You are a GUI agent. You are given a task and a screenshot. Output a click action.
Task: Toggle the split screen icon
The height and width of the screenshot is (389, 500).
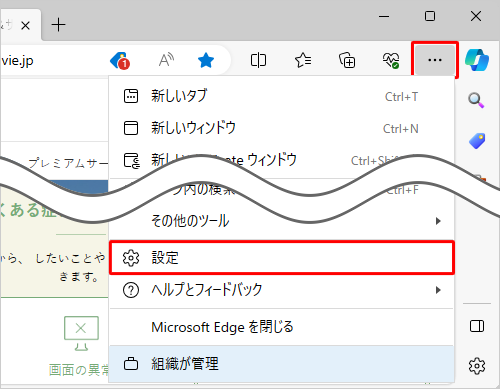258,60
